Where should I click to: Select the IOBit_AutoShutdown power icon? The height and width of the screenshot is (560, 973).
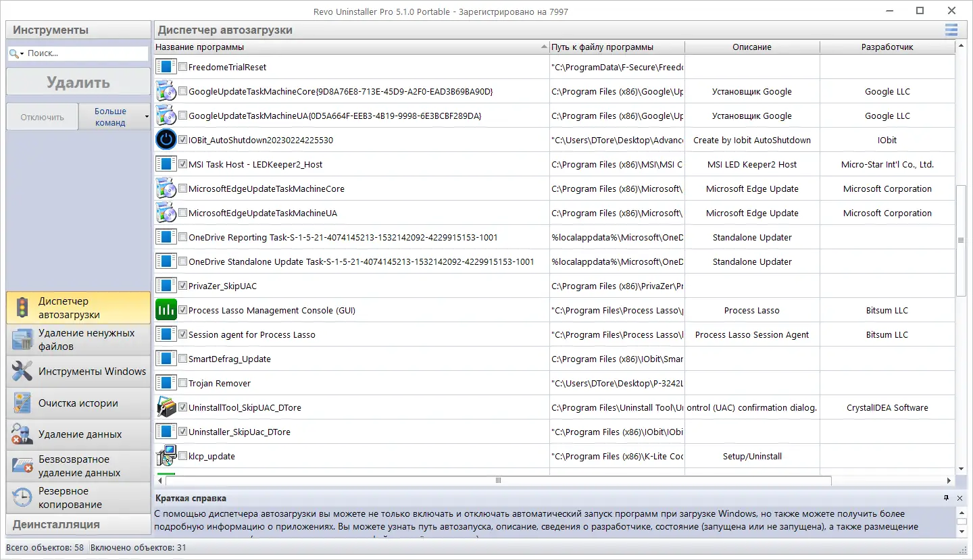coord(166,140)
